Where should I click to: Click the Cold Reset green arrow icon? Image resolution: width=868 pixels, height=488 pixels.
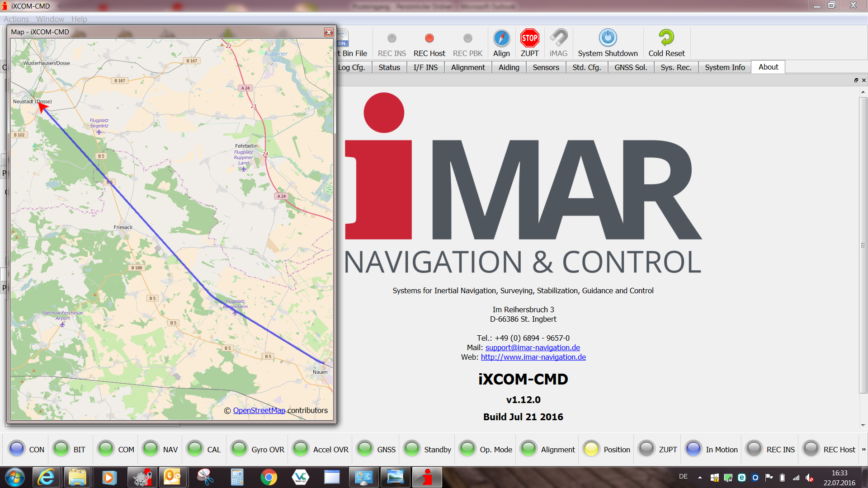coord(666,38)
